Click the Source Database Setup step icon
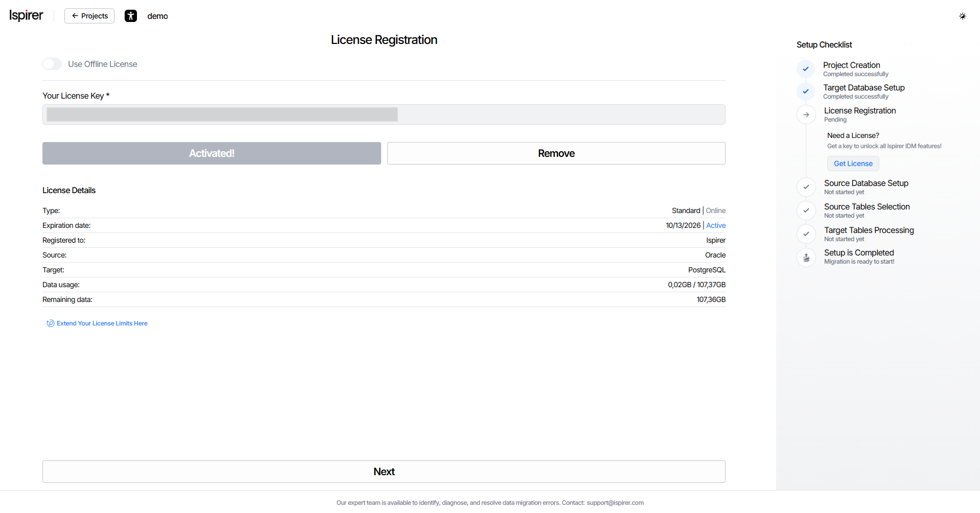The image size is (980, 513). coord(806,187)
